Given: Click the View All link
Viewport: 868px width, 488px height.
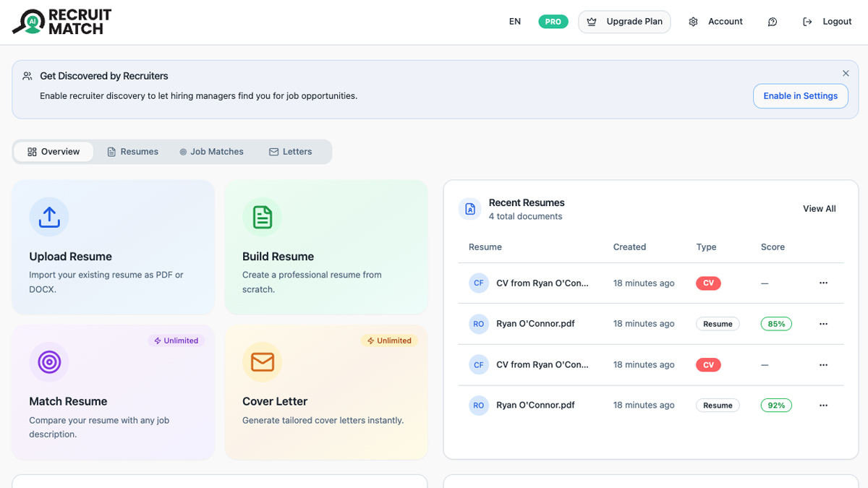Looking at the screenshot, I should click(x=819, y=208).
